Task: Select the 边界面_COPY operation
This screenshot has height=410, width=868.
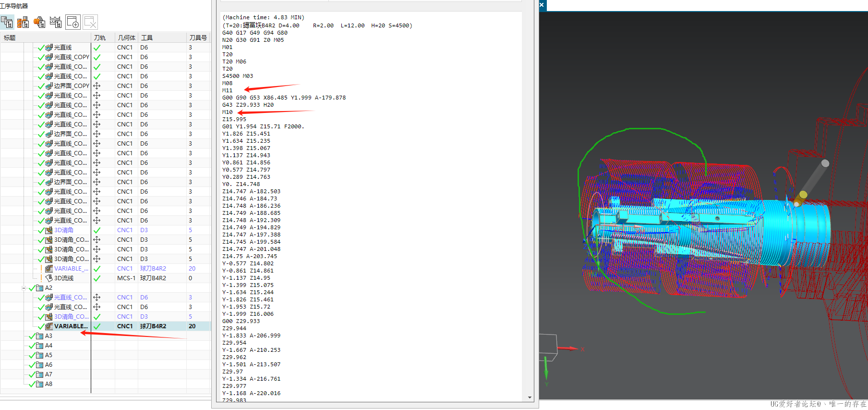Action: tap(72, 86)
